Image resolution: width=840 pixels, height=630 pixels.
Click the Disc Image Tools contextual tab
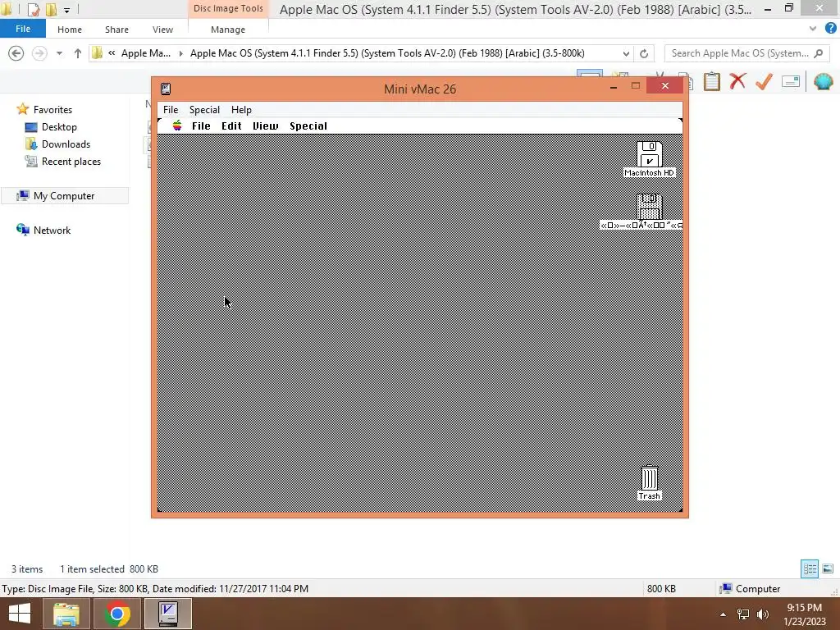click(x=228, y=8)
